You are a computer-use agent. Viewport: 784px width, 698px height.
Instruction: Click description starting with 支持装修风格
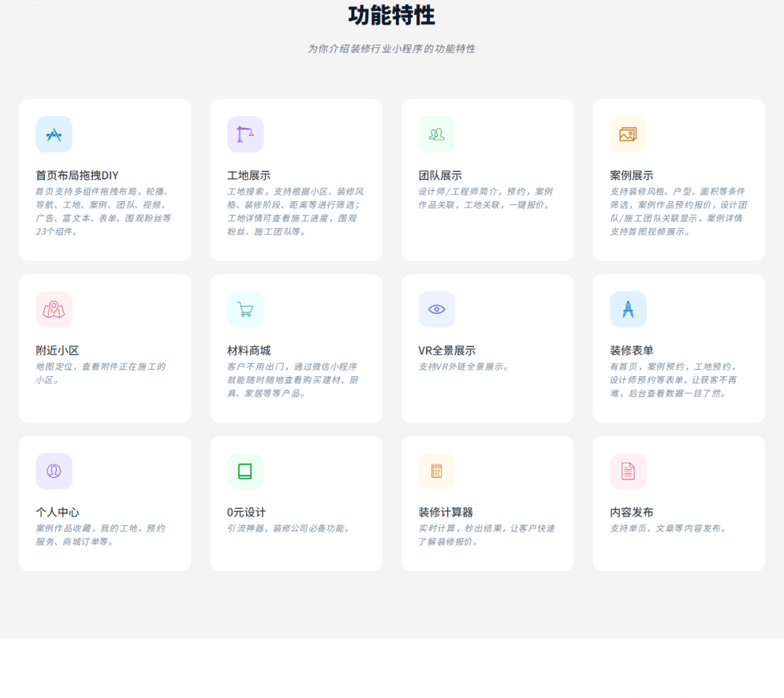tap(679, 211)
